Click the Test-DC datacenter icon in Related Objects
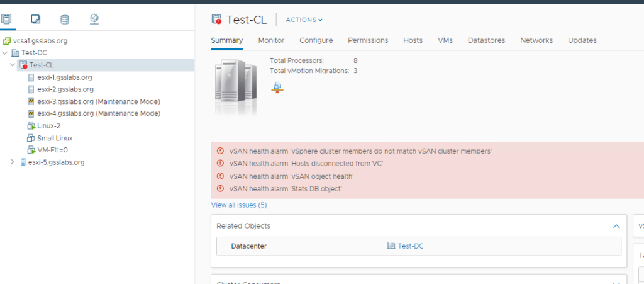Viewport: 644px width, 284px height. click(391, 246)
